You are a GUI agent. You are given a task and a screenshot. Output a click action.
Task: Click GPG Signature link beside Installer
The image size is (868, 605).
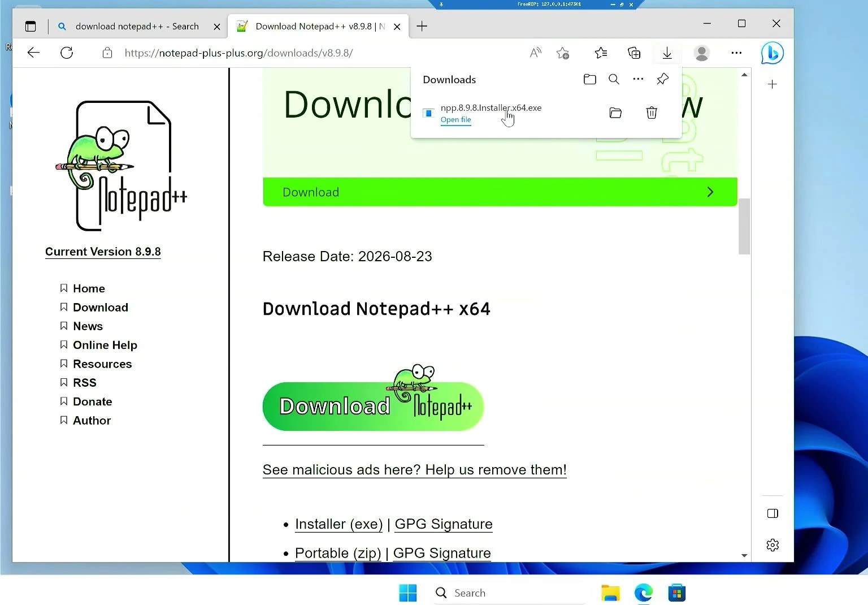tap(444, 524)
